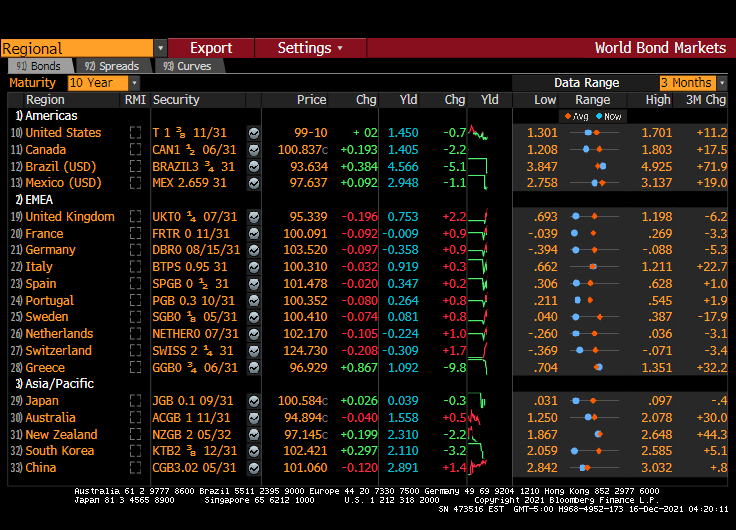Click the chart icon in the Canada row
Screen dimensions: 736x530
pos(254,150)
